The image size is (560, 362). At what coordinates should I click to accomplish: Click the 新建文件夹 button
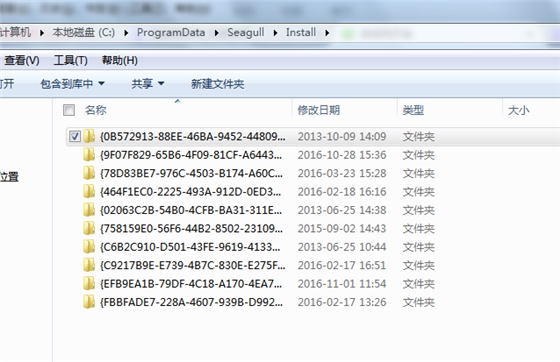[x=218, y=84]
